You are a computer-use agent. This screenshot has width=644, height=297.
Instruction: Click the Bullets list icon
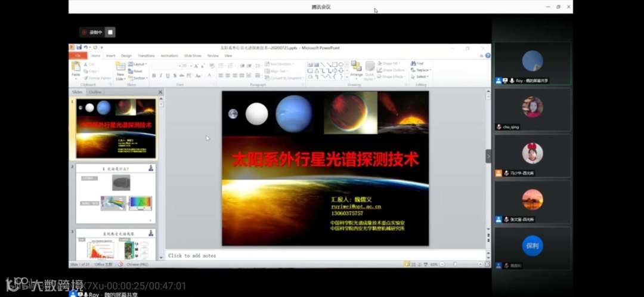point(222,66)
